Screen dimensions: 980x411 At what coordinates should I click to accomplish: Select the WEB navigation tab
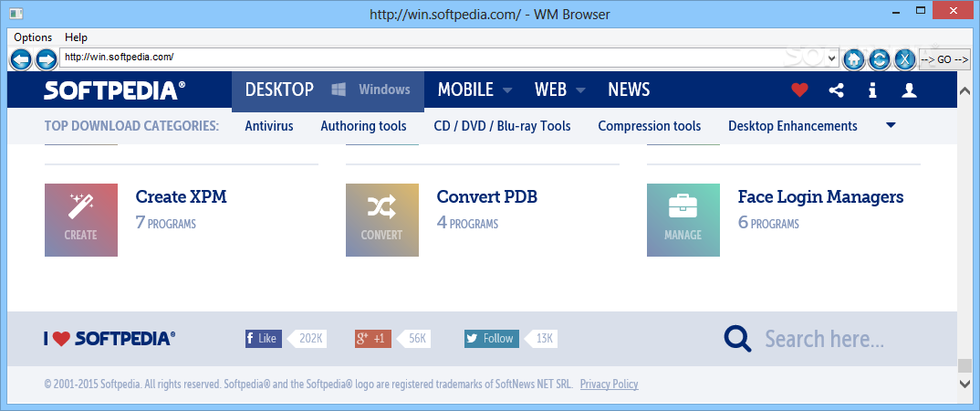(550, 90)
